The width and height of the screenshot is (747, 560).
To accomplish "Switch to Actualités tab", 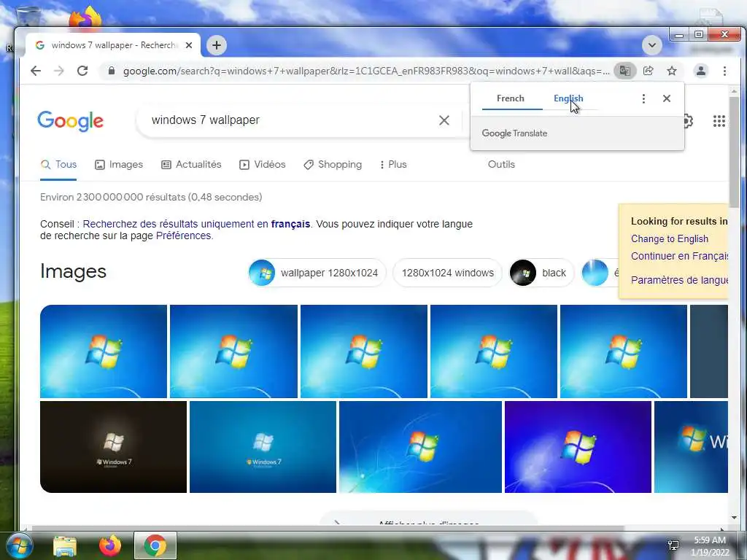I will pyautogui.click(x=191, y=165).
